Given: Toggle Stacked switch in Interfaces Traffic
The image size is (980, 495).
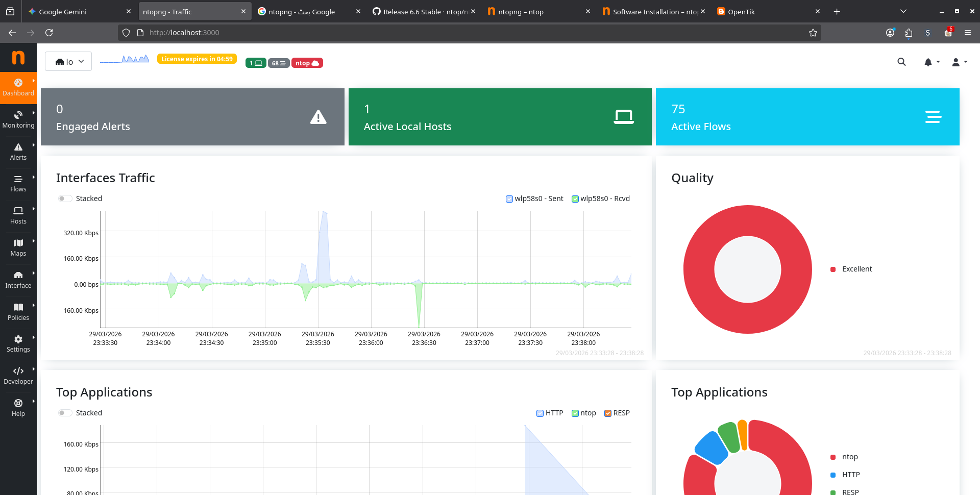Looking at the screenshot, I should point(64,199).
